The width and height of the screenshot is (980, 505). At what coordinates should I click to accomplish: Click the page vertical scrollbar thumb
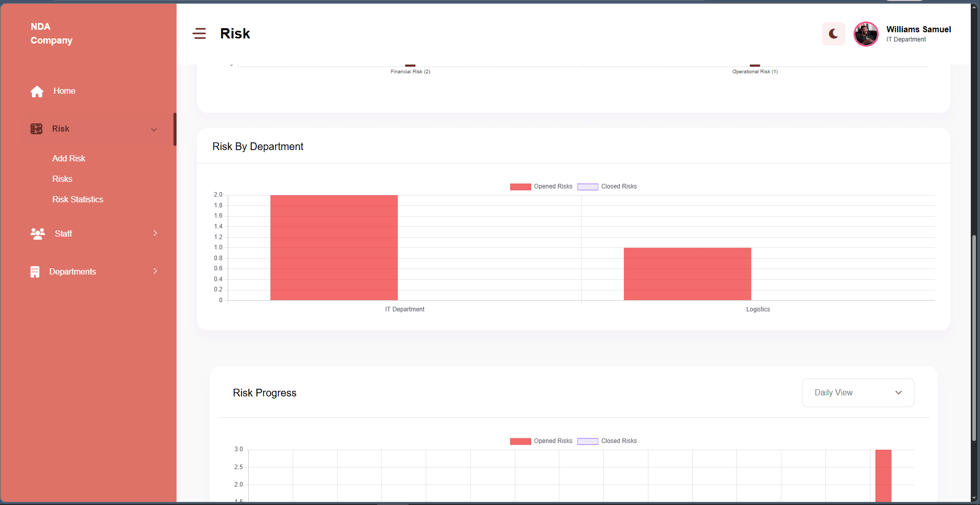(x=974, y=338)
